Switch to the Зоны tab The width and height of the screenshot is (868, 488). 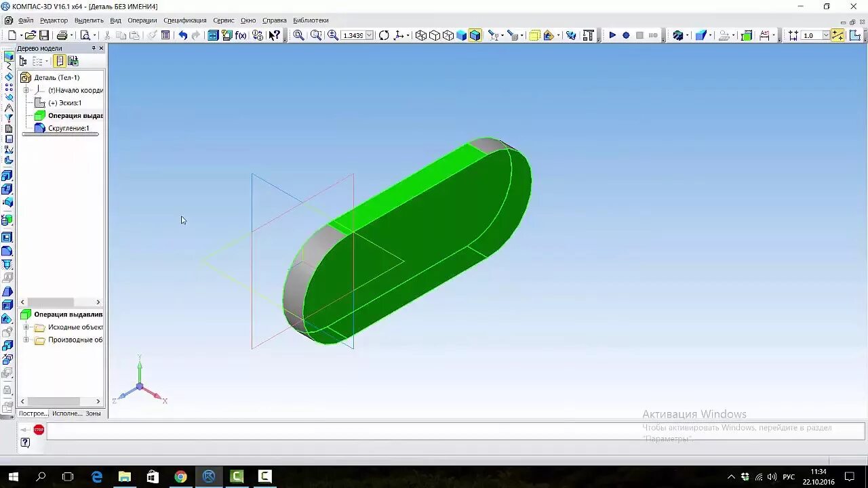tap(93, 413)
